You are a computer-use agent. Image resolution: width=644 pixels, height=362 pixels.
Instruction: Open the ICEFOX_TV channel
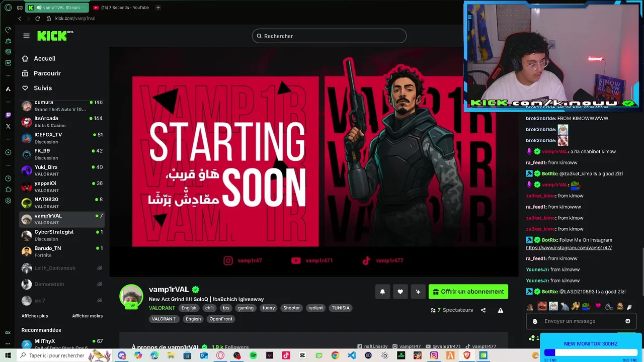click(62, 138)
